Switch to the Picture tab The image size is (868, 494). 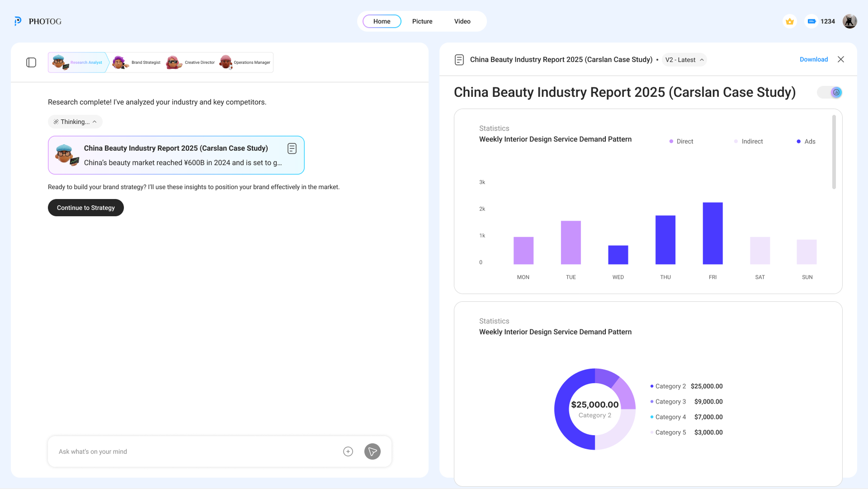tap(422, 21)
